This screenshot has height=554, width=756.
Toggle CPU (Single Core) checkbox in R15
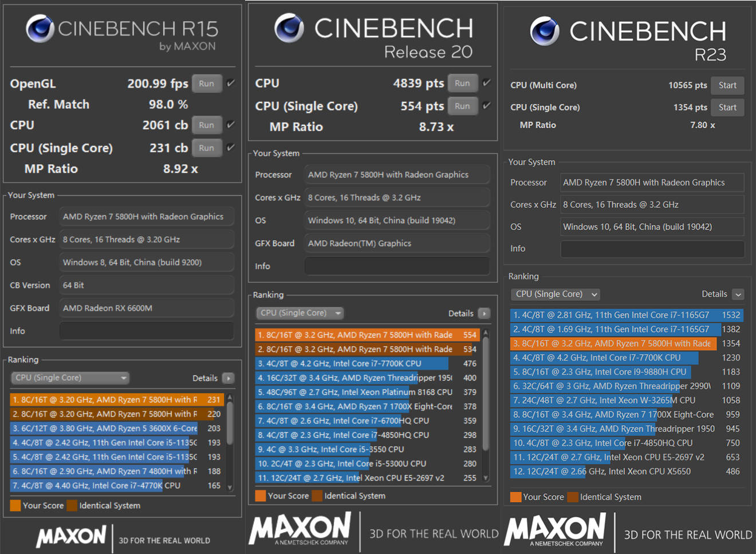click(231, 147)
